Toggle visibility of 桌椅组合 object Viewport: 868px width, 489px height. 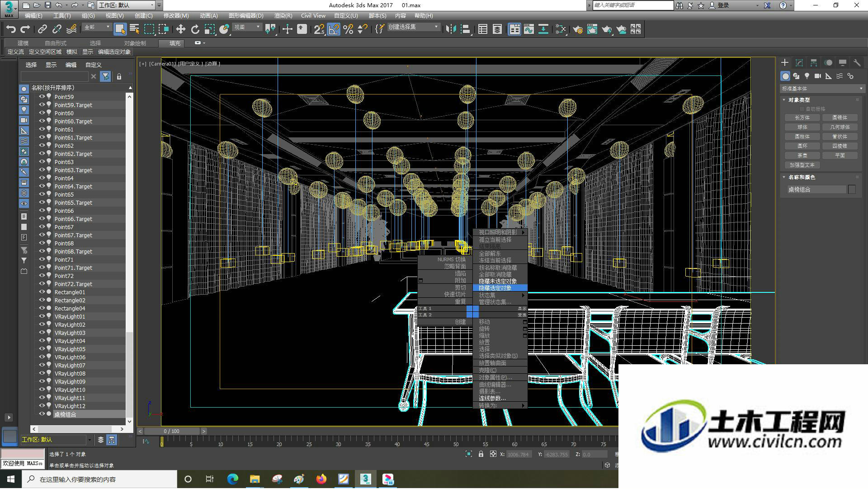point(42,414)
